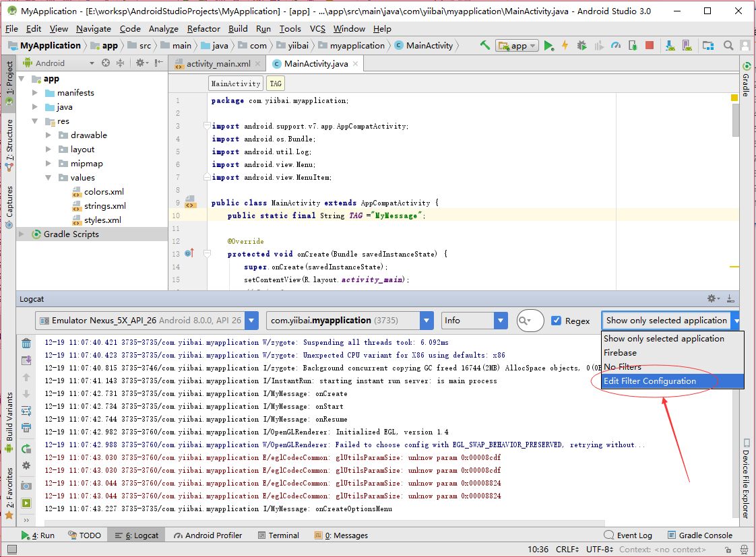Click the Logcat print icon

tap(26, 427)
